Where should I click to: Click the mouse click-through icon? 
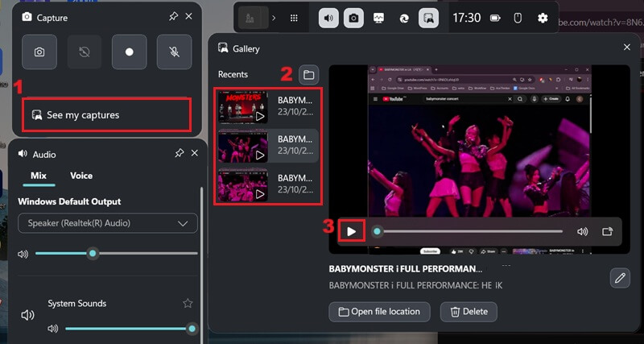tap(518, 18)
